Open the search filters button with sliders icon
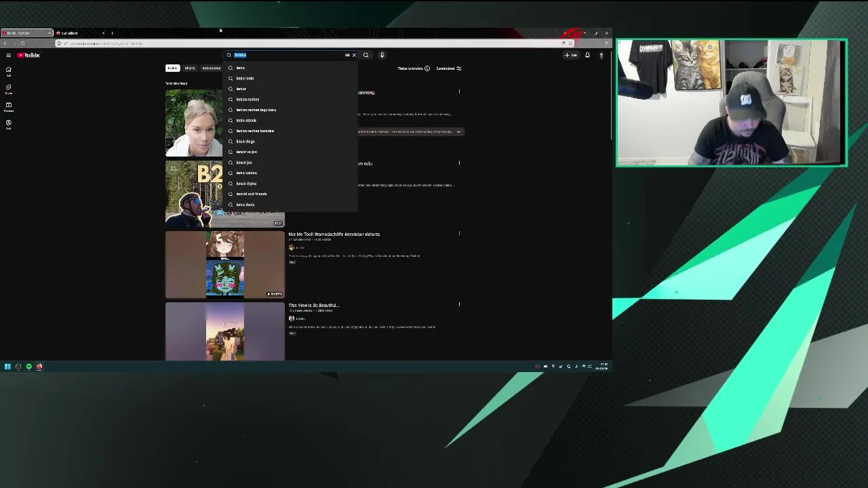This screenshot has height=488, width=868. click(449, 68)
